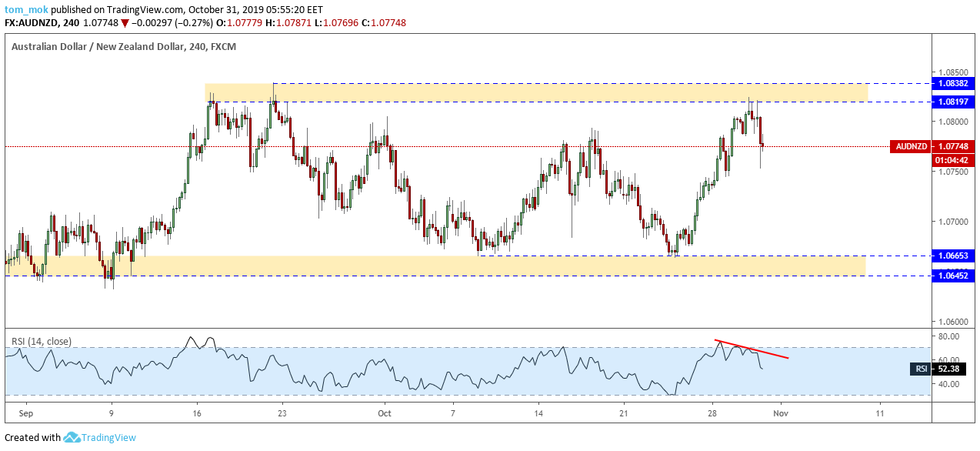Select the upper orange resistance zone rectangle
The image size is (980, 451).
coord(536,92)
